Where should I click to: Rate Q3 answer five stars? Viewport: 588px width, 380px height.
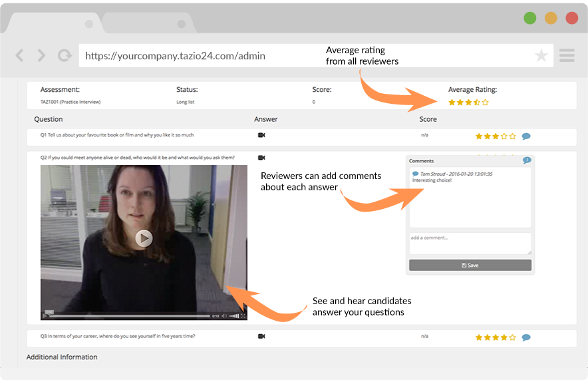click(x=512, y=337)
